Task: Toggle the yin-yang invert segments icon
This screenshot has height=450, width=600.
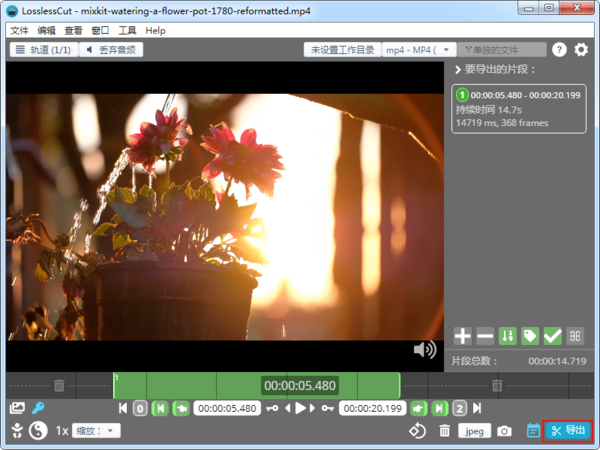Action: [x=38, y=431]
